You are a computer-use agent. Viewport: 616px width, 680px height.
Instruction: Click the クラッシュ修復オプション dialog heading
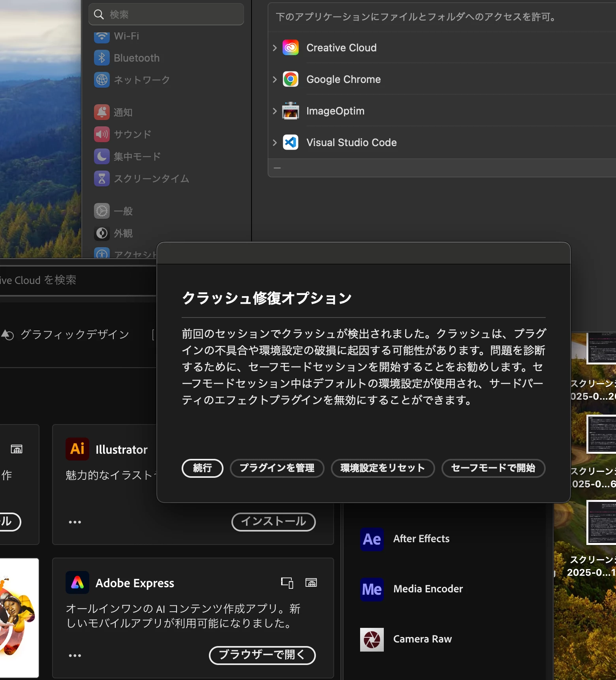point(267,298)
